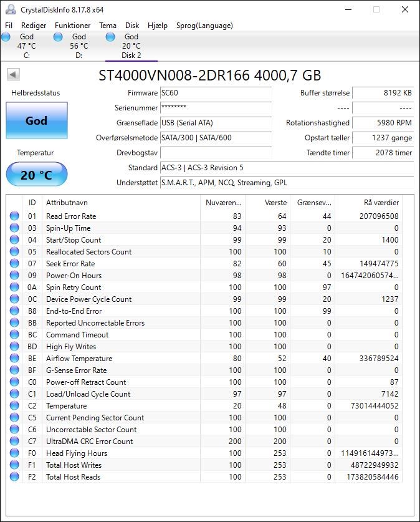Select the Airflow Temperature attribute name
420x522 pixels.
pyautogui.click(x=79, y=359)
